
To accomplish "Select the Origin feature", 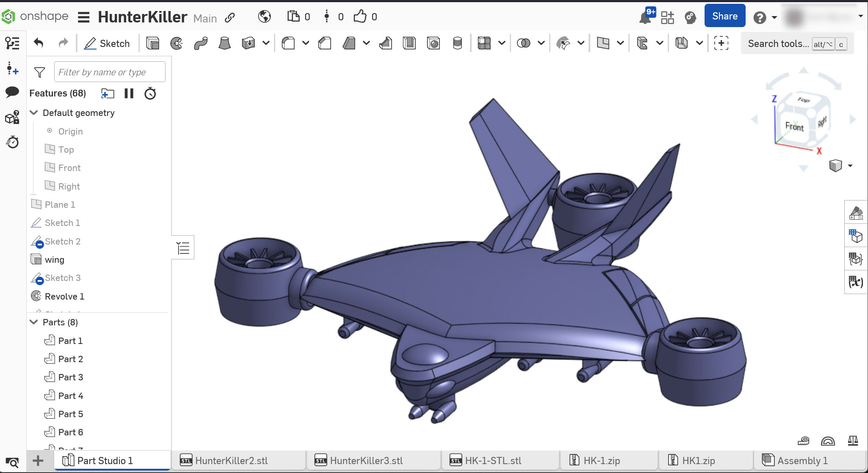I will (70, 132).
